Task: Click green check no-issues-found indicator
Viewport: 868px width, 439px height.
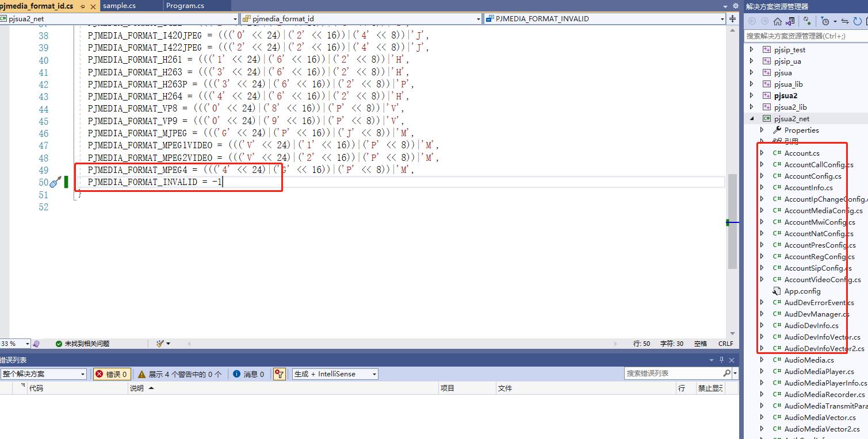Action: point(59,344)
